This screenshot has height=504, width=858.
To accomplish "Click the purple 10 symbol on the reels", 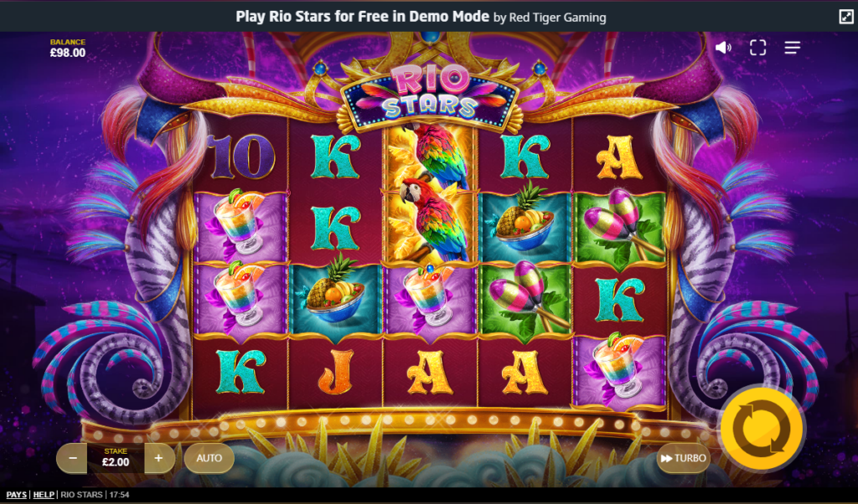I will 241,157.
